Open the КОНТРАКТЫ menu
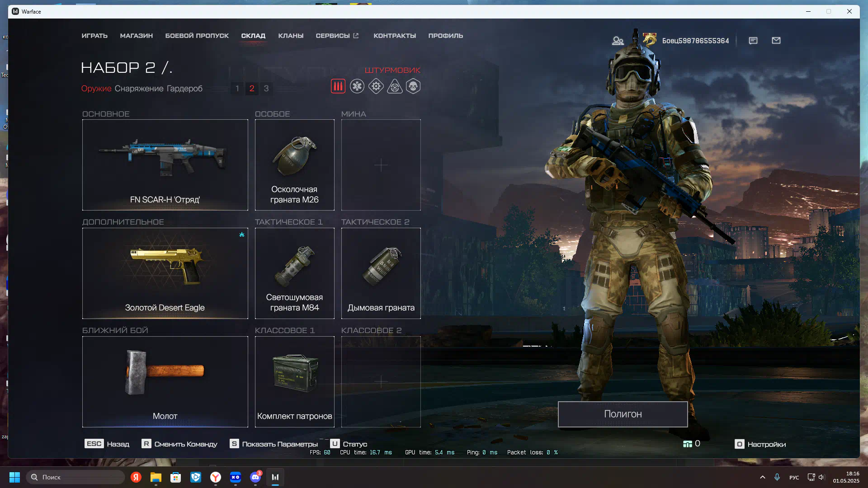The width and height of the screenshot is (868, 488). tap(395, 36)
